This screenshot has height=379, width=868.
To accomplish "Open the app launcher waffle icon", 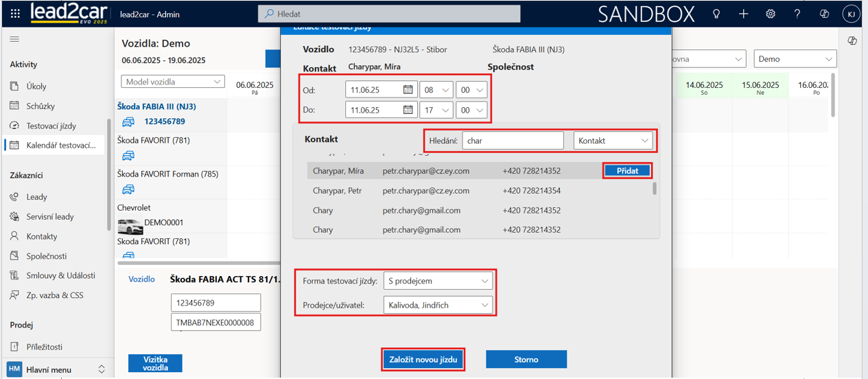I will point(15,14).
